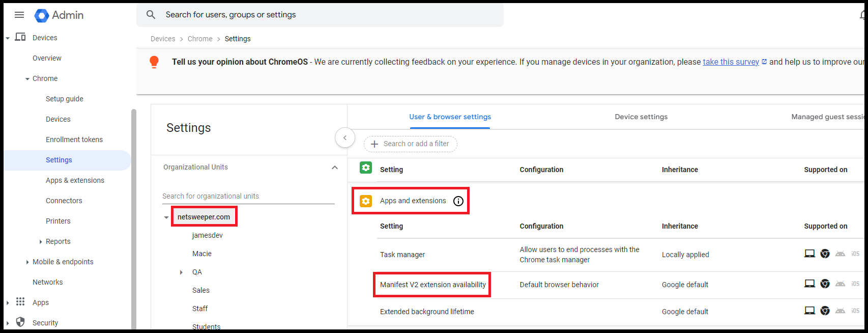Screen dimensions: 868x333
Task: Click the search magnifier icon
Action: [151, 15]
